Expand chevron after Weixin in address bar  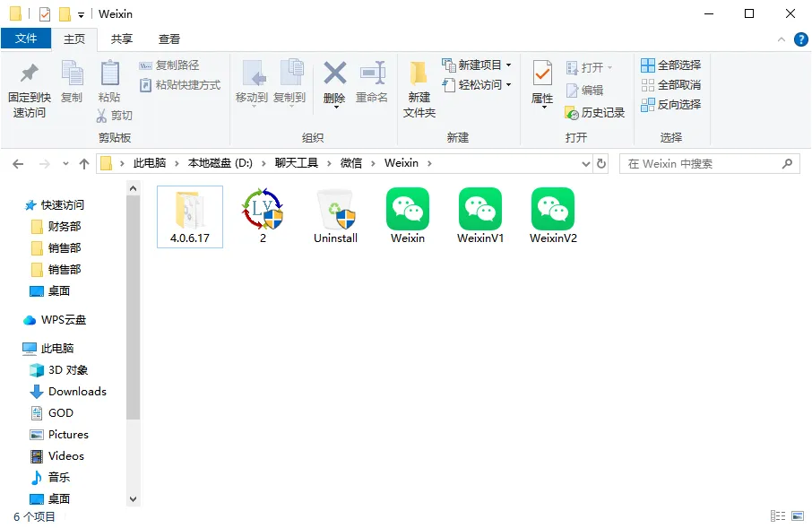click(429, 164)
